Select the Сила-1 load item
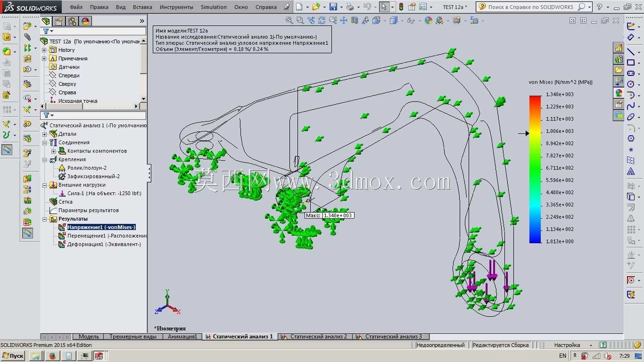 click(x=104, y=193)
